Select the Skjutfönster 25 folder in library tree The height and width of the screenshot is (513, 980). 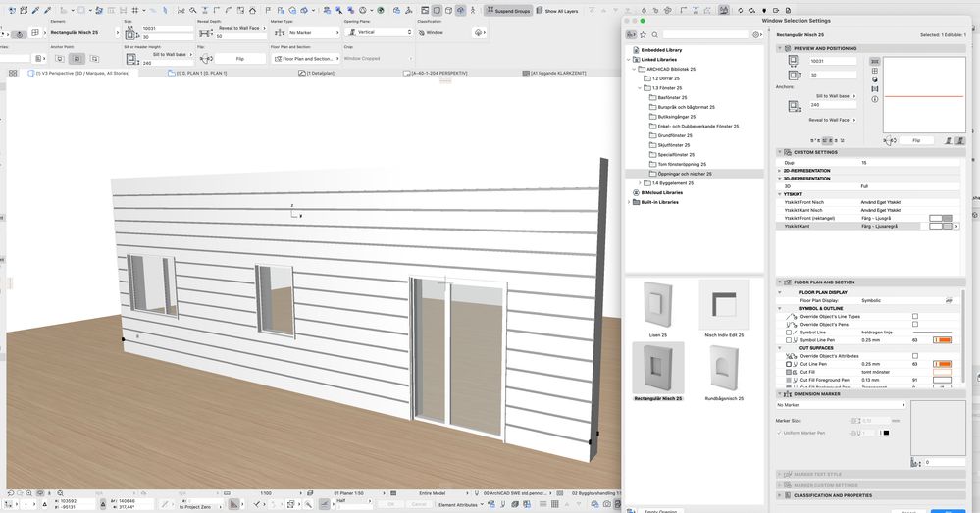(x=674, y=144)
